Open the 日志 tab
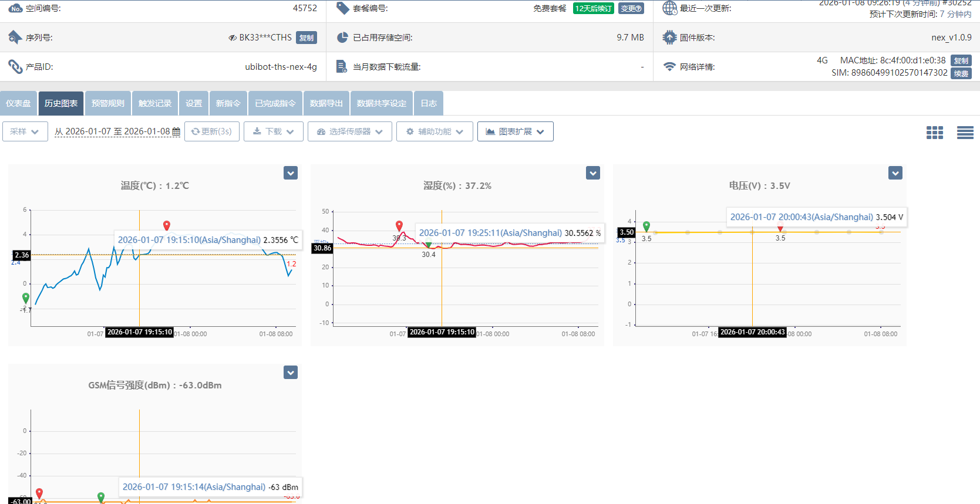The width and height of the screenshot is (980, 504). 429,103
